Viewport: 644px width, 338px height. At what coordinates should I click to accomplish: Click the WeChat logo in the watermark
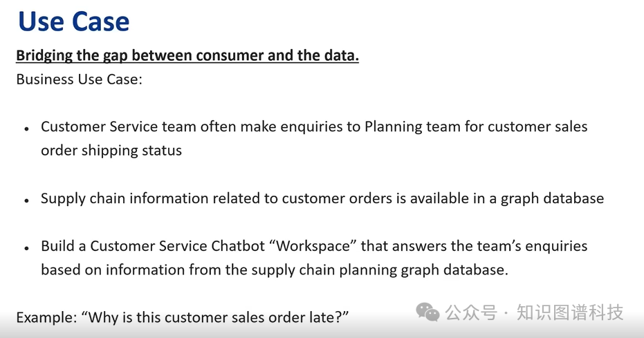coord(427,313)
